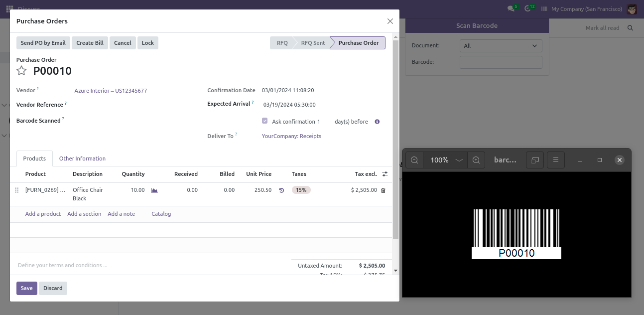Image resolution: width=644 pixels, height=315 pixels.
Task: Lock the purchase order
Action: 148,43
